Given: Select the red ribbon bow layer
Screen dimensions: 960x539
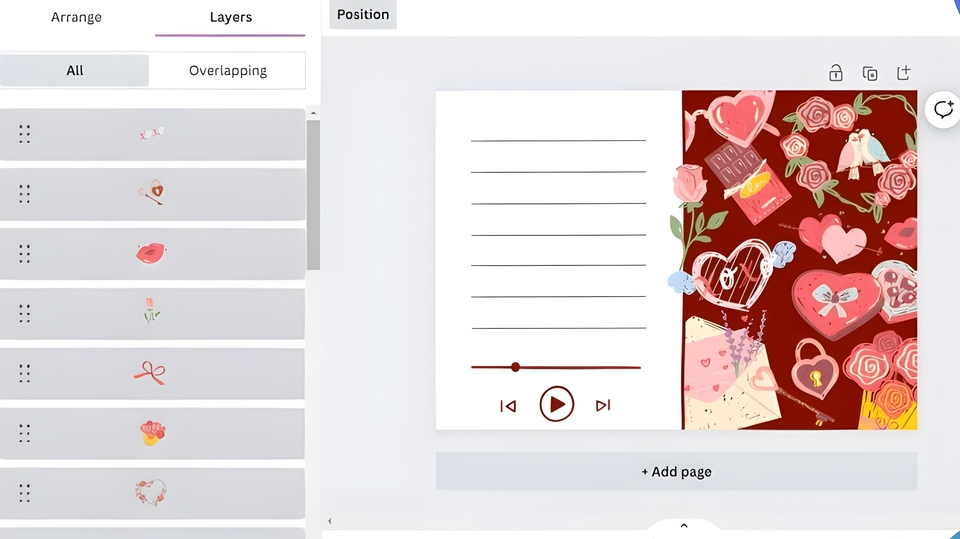Looking at the screenshot, I should coord(150,372).
